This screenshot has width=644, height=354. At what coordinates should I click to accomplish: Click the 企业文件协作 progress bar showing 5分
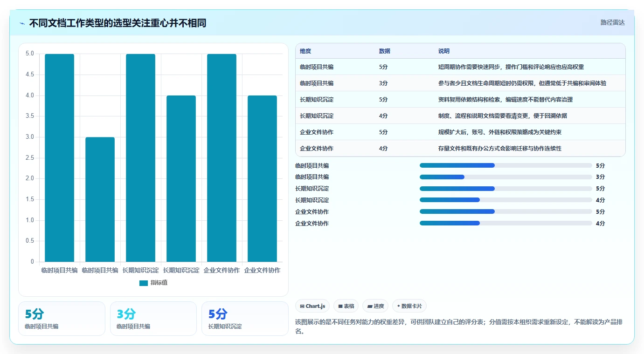tap(506, 211)
